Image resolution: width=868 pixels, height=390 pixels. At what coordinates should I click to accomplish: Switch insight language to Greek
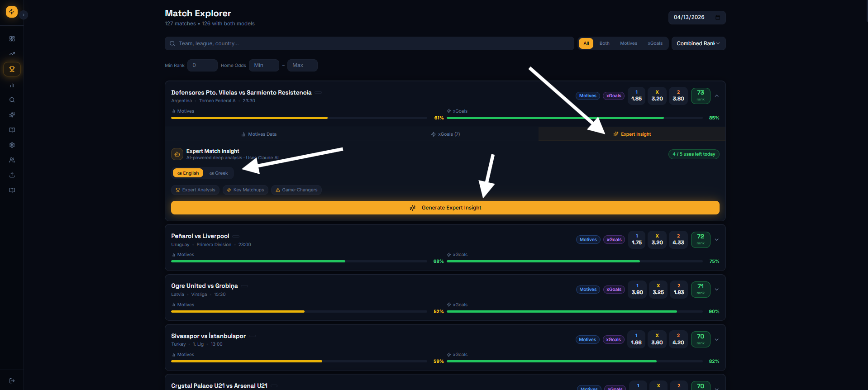coord(219,173)
